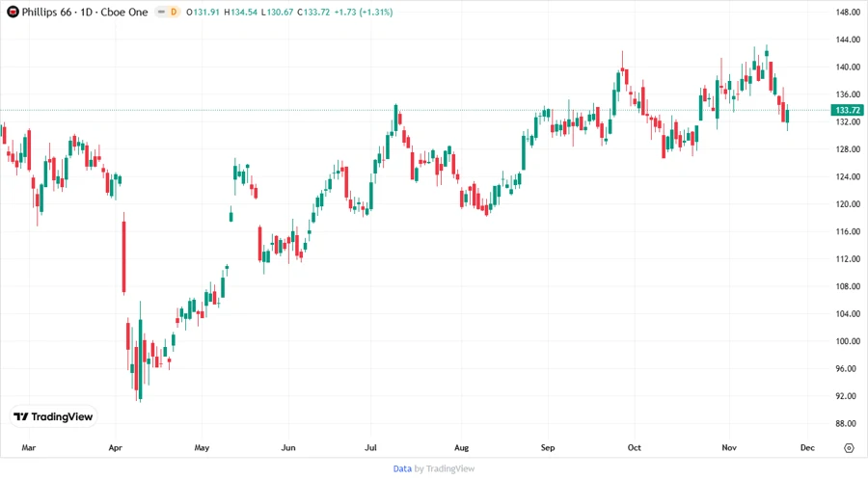Click the 124.00 price scale label

(848, 177)
